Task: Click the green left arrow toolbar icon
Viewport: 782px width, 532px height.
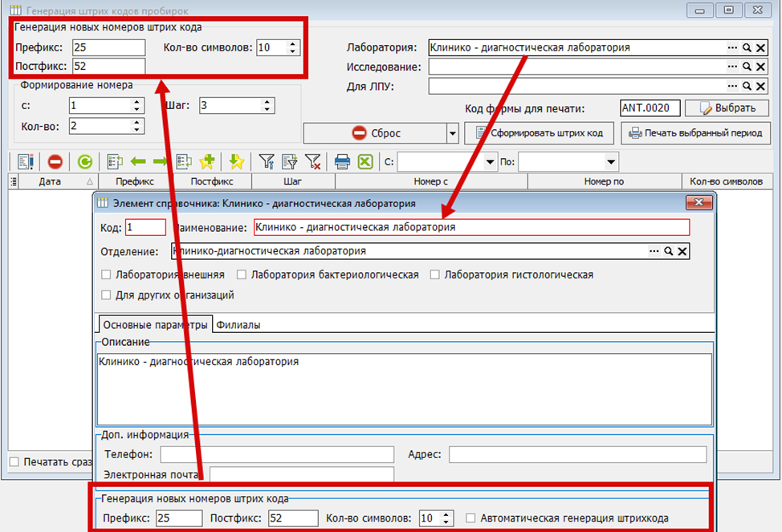Action: 138,161
